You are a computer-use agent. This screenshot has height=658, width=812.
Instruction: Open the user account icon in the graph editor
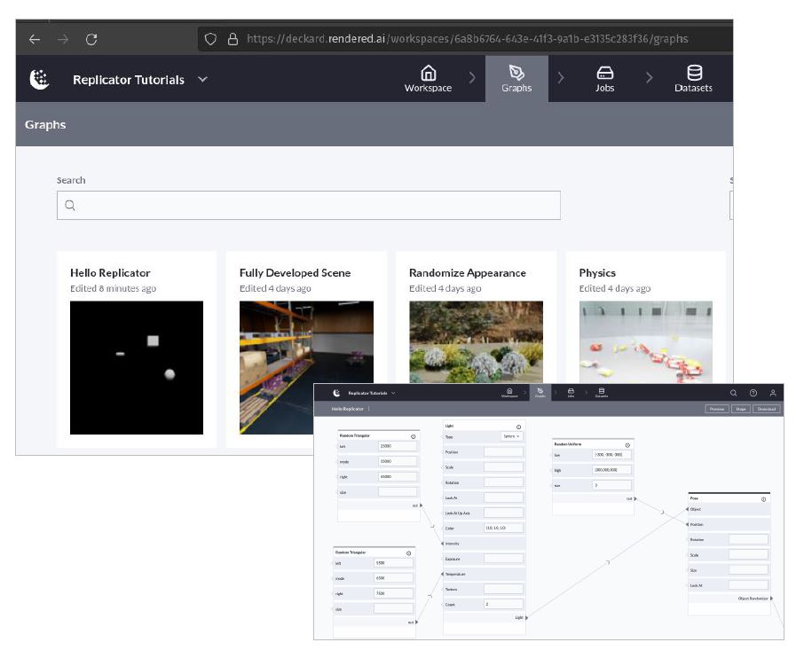[773, 393]
